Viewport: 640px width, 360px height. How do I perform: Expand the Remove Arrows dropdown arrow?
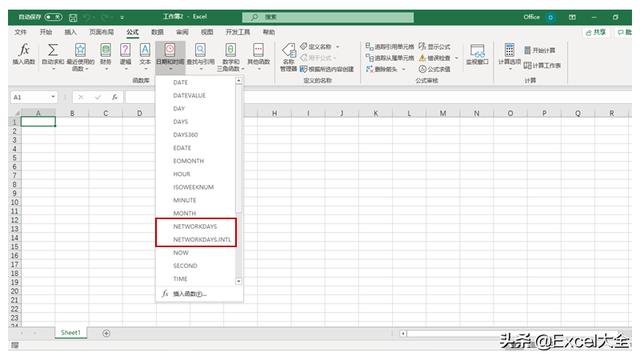point(404,69)
